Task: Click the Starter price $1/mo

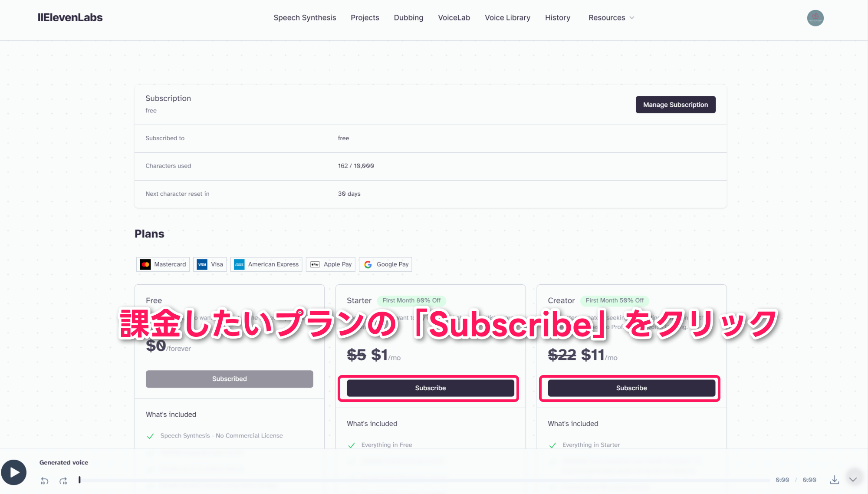Action: click(386, 356)
